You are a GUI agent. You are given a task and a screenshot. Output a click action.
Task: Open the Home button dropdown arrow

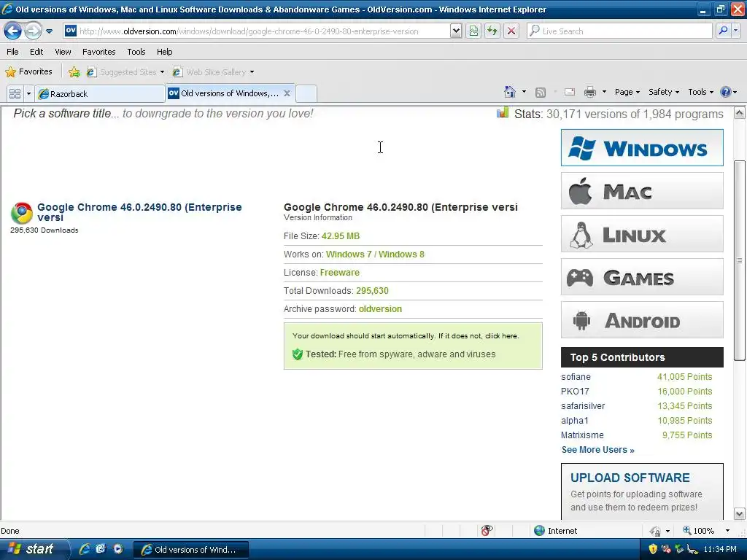524,91
